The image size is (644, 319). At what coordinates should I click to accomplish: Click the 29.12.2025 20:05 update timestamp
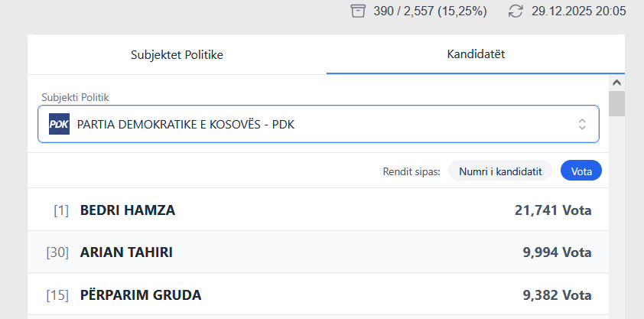point(579,11)
